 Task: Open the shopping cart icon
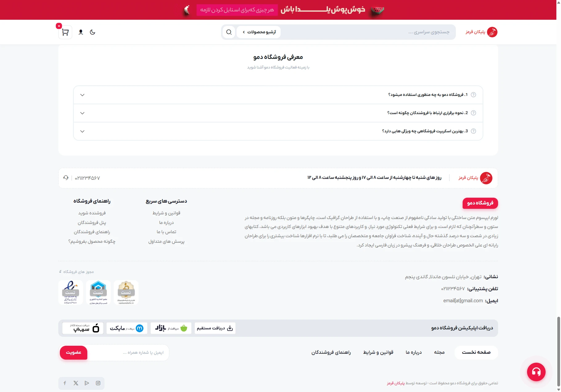pyautogui.click(x=65, y=32)
